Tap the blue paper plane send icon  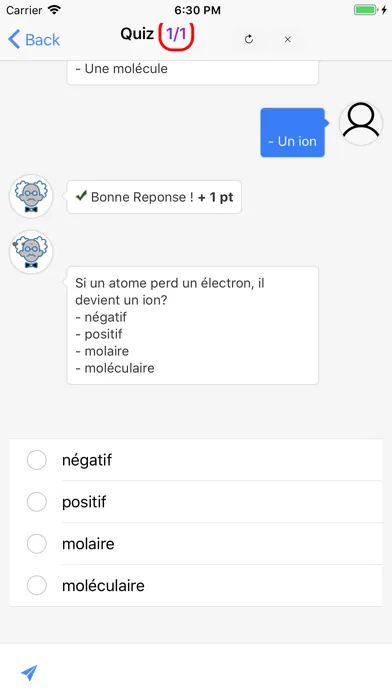click(x=29, y=672)
